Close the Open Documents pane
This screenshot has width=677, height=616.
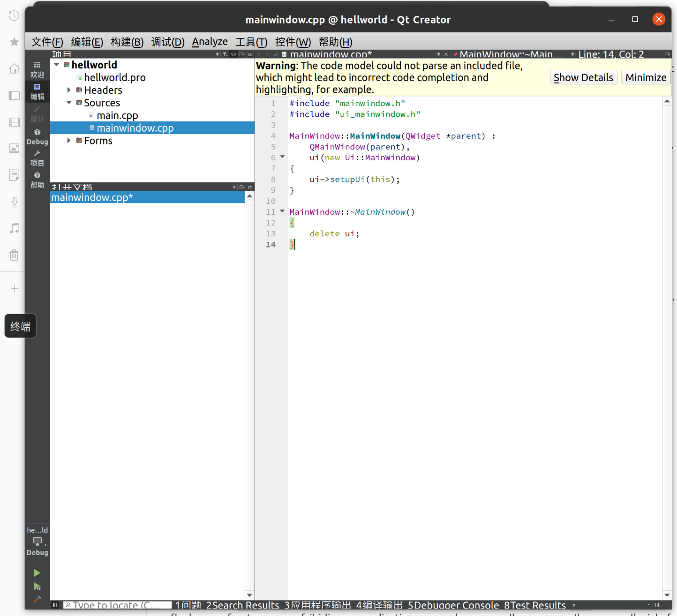click(x=250, y=187)
